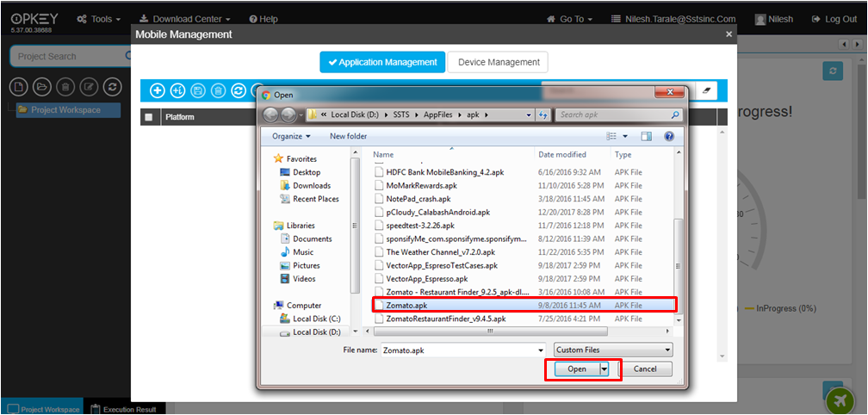Click Nilesh.Tarale@Sstsinc.Com link
Image resolution: width=868 pixels, height=415 pixels.
click(673, 19)
